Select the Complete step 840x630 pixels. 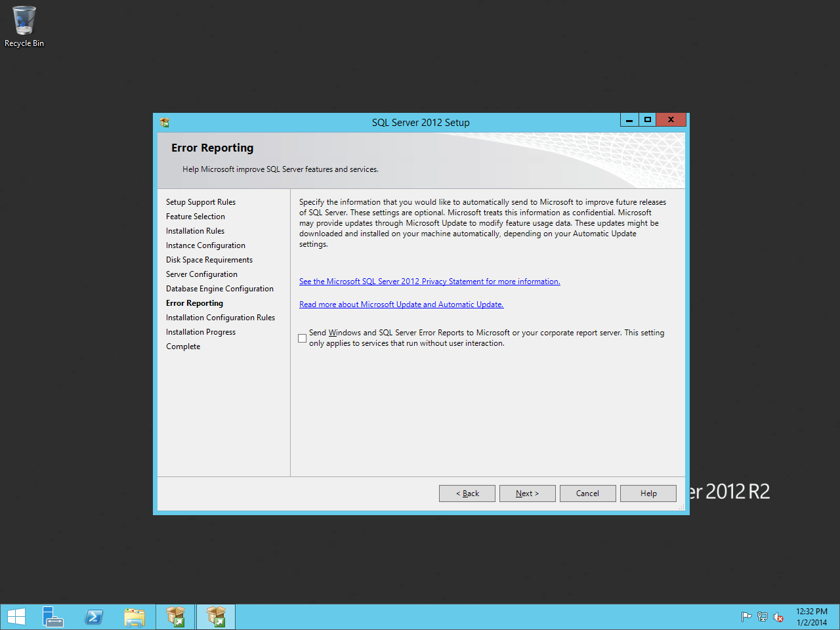(x=183, y=346)
